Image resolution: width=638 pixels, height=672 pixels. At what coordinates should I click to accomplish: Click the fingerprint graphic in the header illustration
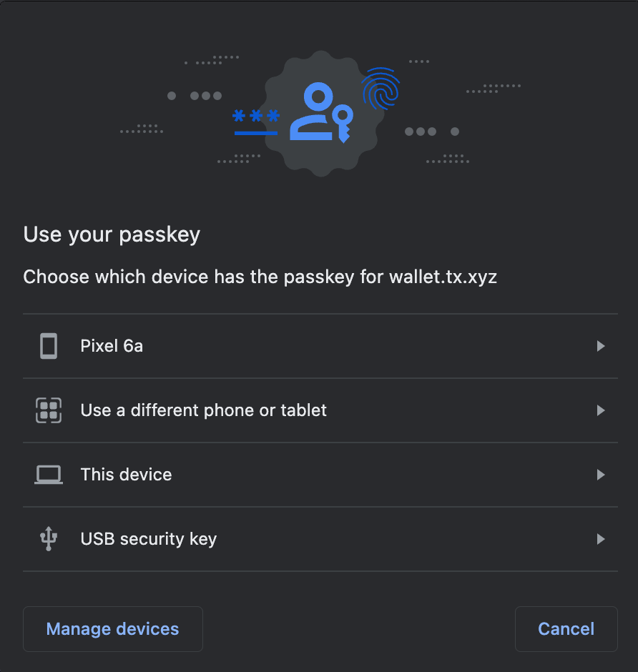tap(382, 89)
